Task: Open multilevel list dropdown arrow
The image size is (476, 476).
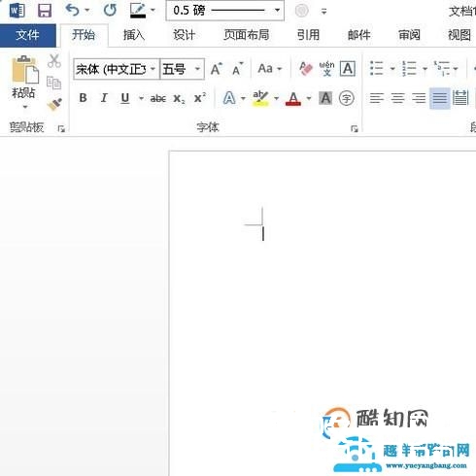Action: pyautogui.click(x=456, y=69)
